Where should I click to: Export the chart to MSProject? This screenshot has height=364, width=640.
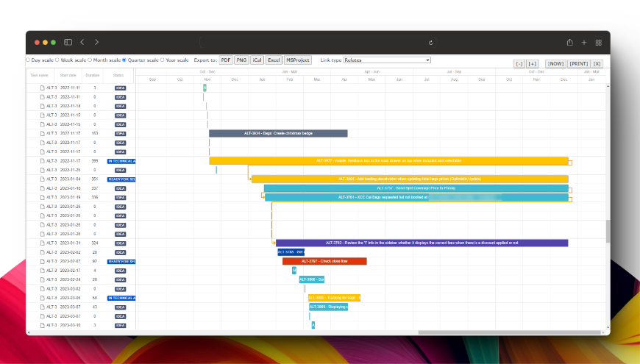(297, 60)
